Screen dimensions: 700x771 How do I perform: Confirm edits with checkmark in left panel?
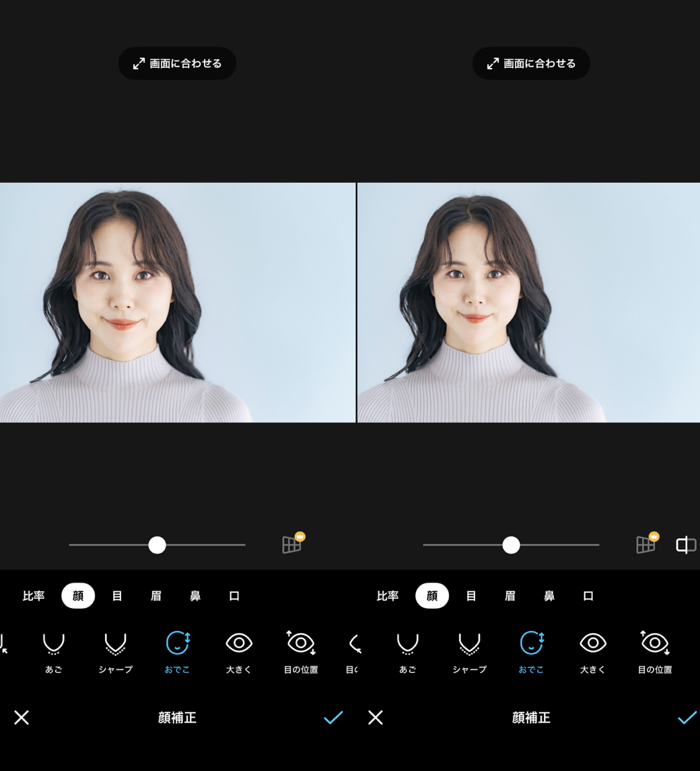[x=333, y=717]
